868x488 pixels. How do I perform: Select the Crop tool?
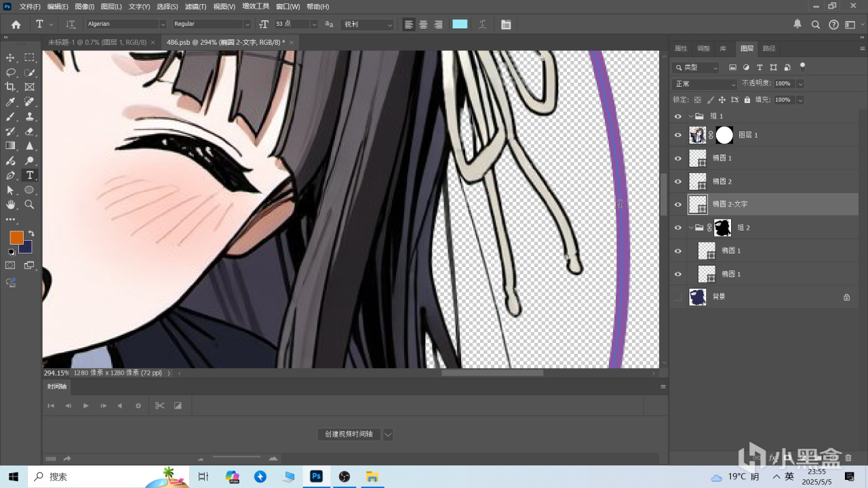coord(10,87)
